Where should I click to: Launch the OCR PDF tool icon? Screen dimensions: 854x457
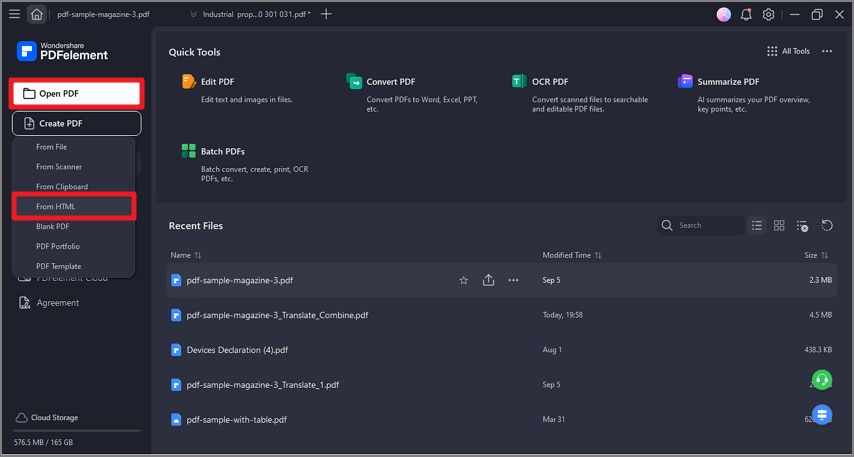coord(519,82)
